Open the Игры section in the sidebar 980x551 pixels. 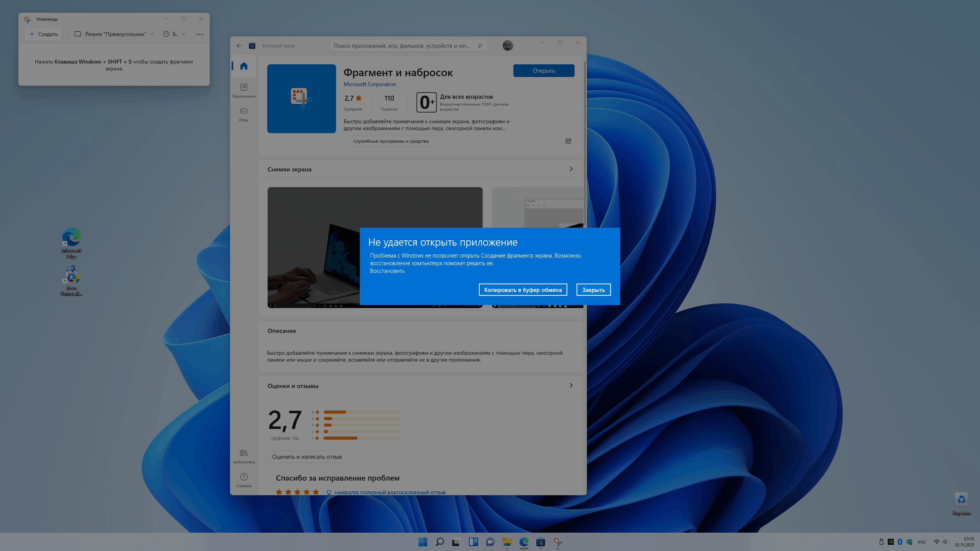point(244,114)
